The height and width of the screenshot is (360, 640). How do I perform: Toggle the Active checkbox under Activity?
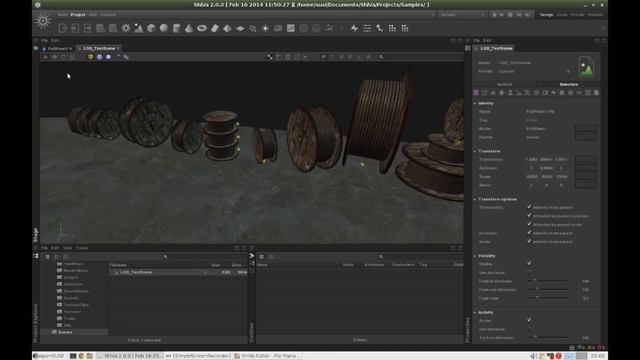529,320
